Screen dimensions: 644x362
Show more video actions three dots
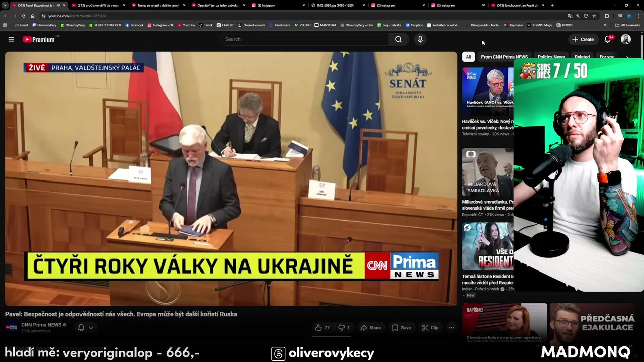[x=451, y=328]
